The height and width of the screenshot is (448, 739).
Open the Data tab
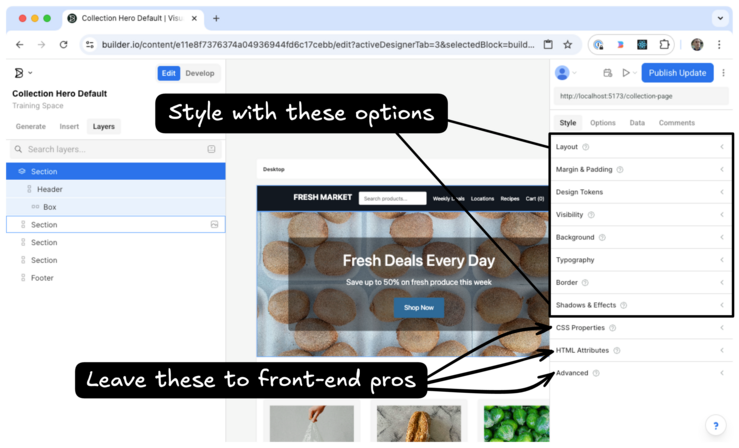pyautogui.click(x=637, y=123)
